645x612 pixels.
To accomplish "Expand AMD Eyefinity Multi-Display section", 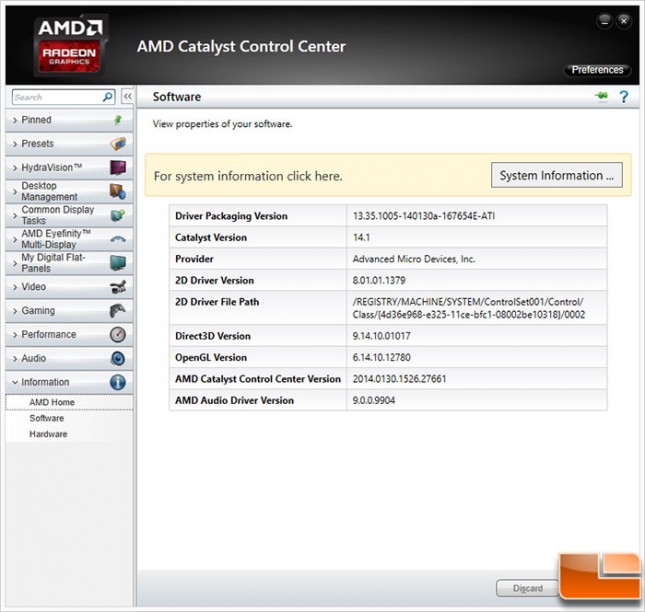I will point(69,239).
